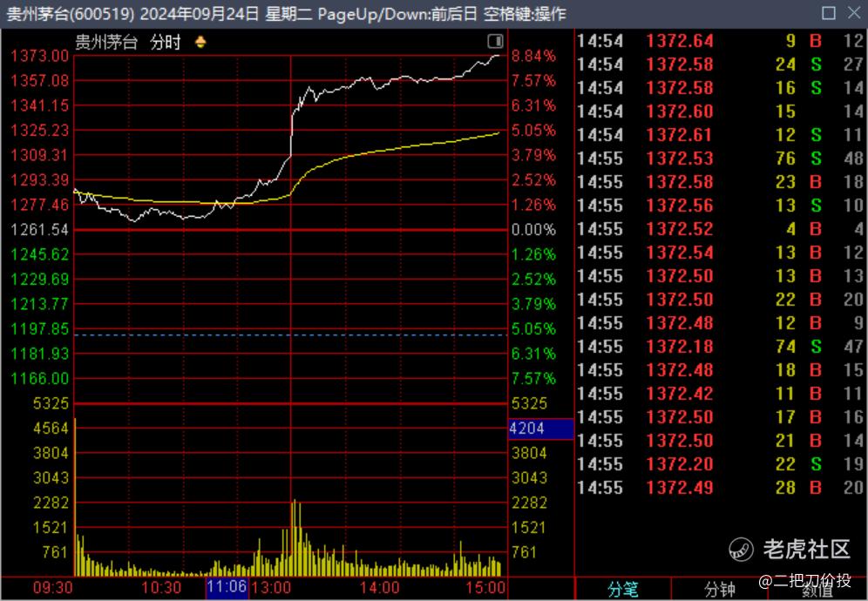Viewport: 868px width, 601px height.
Task: Click the 1197.85 price axis label
Action: pyautogui.click(x=40, y=328)
